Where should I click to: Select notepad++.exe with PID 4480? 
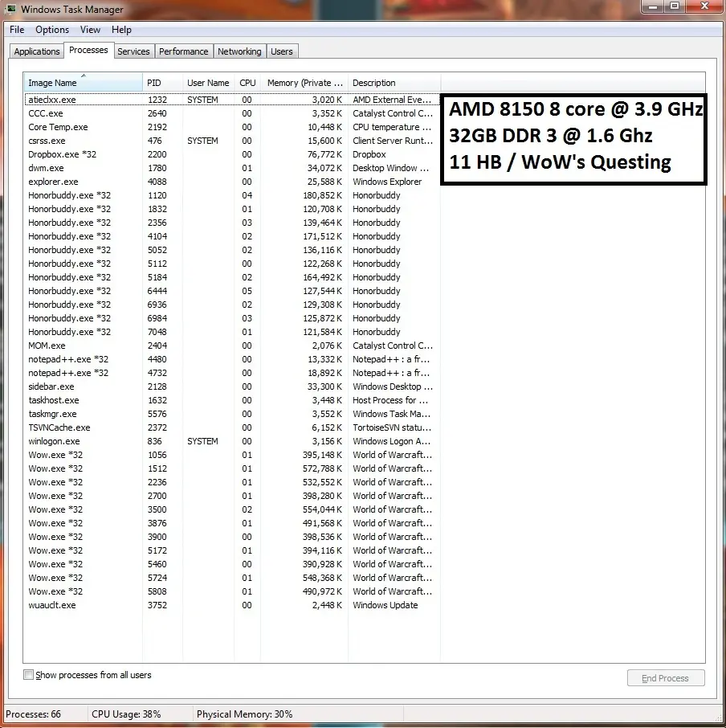(x=231, y=359)
